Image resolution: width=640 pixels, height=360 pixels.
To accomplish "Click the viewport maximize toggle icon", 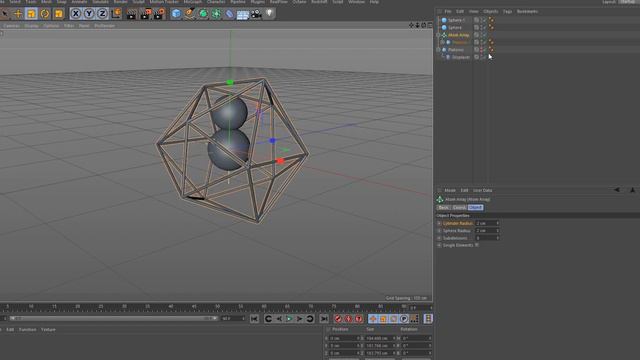I will click(429, 25).
